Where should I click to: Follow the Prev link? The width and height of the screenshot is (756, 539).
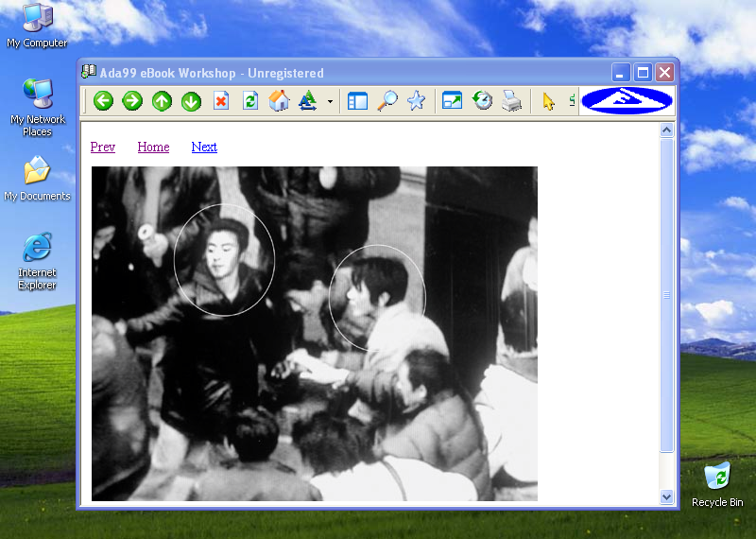(102, 147)
